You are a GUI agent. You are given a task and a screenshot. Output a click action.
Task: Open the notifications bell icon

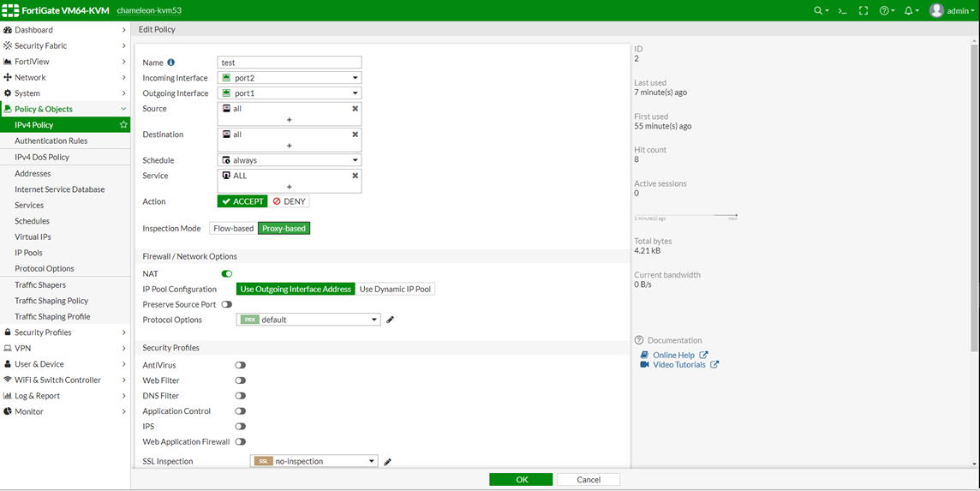coord(909,11)
